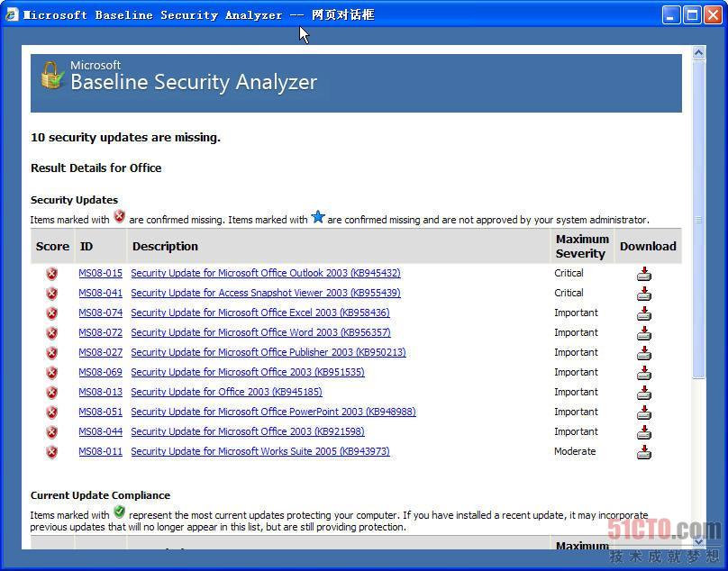Click the Maximum Severity column header
This screenshot has height=571, width=728.
pyautogui.click(x=582, y=247)
